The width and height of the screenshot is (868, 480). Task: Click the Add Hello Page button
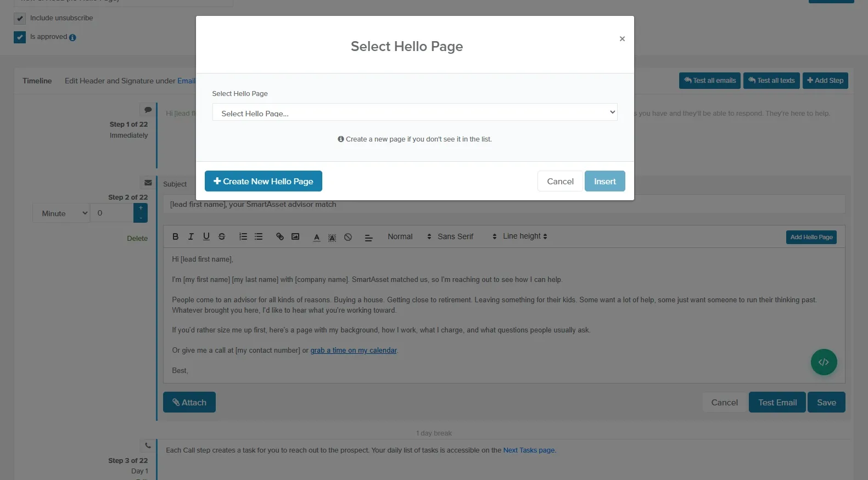pyautogui.click(x=811, y=237)
